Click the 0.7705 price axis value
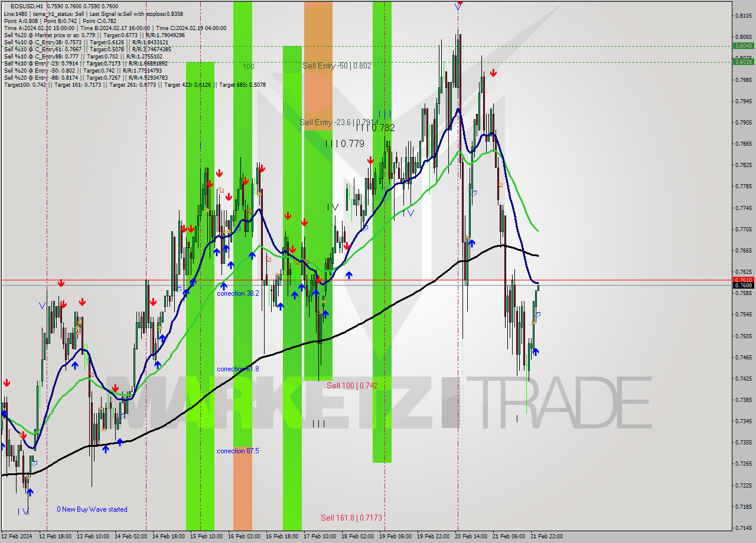Image resolution: width=756 pixels, height=543 pixels. tap(743, 229)
